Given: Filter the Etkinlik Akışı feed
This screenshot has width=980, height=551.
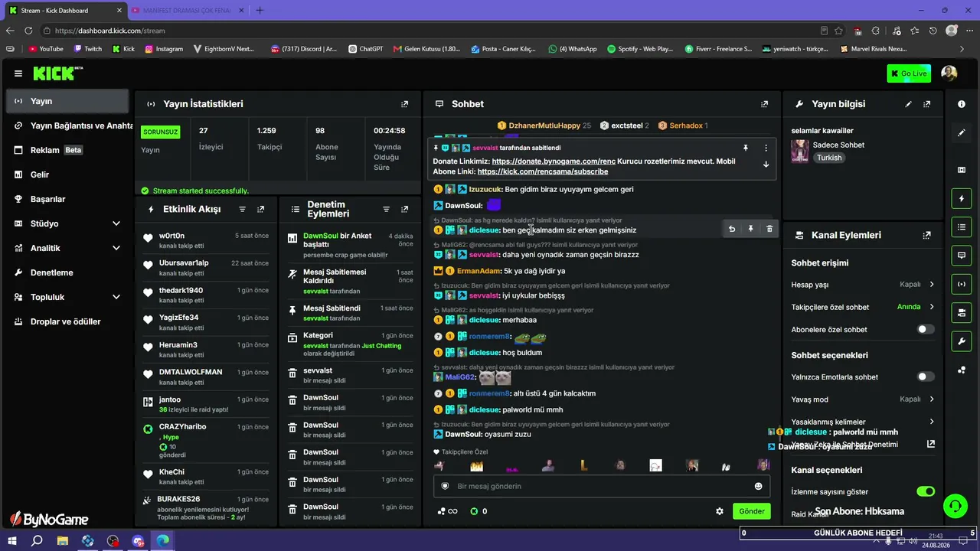Looking at the screenshot, I should [x=243, y=209].
